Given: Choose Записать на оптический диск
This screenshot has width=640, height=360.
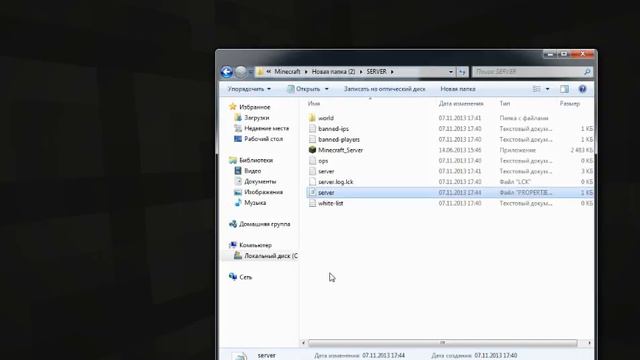Looking at the screenshot, I should [384, 89].
